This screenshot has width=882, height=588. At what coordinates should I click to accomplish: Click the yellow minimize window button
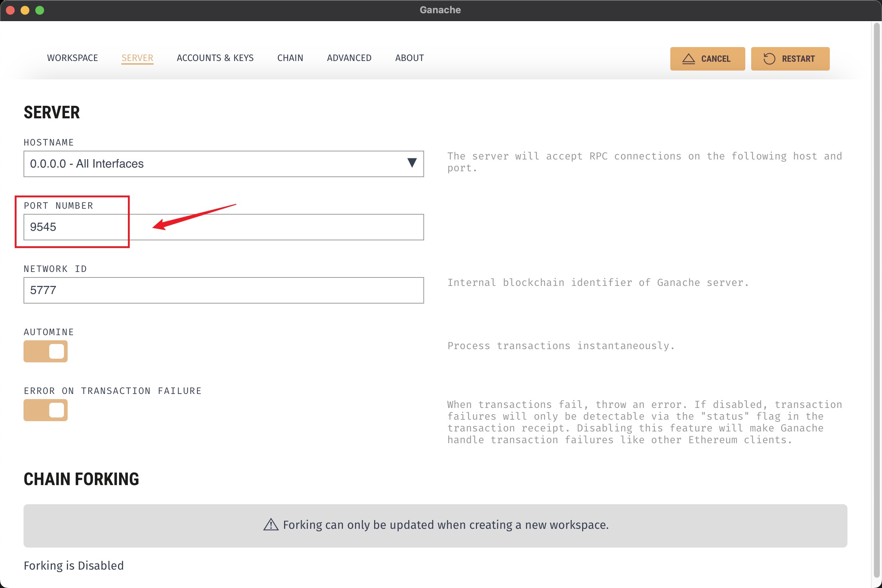point(25,10)
